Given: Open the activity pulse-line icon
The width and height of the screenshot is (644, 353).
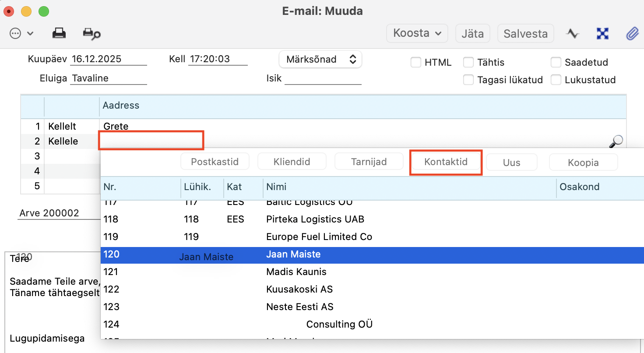Looking at the screenshot, I should pyautogui.click(x=573, y=33).
